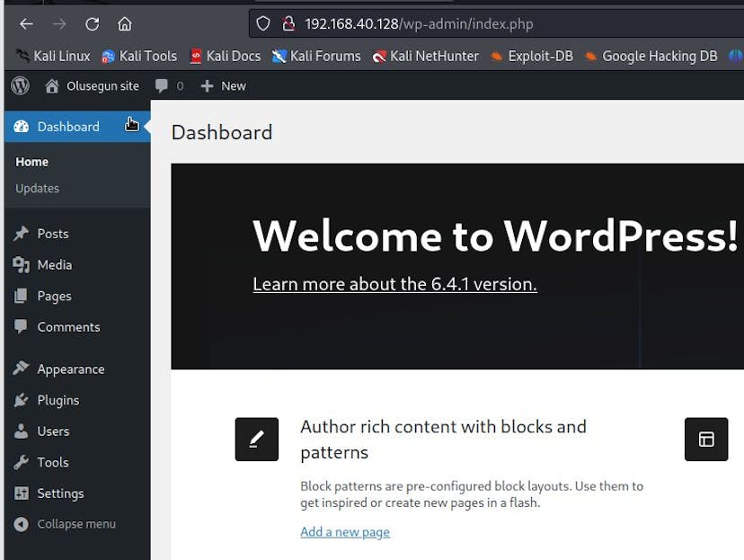Open the Media library menu item
The height and width of the screenshot is (560, 744).
coord(54,265)
